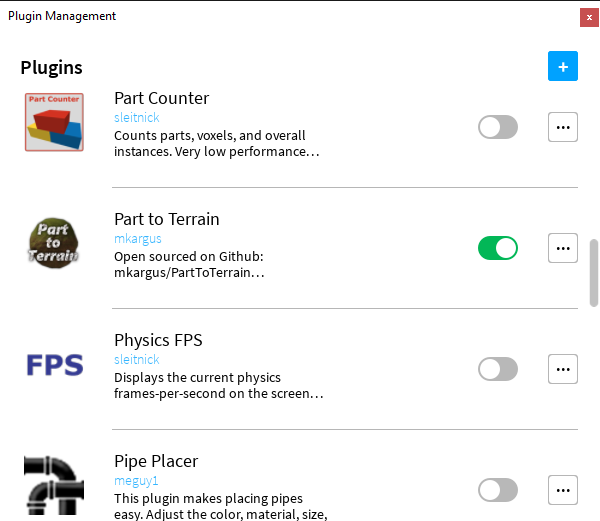Open the Physics FPS more options menu
Screen dimensions: 600x521
tap(563, 369)
